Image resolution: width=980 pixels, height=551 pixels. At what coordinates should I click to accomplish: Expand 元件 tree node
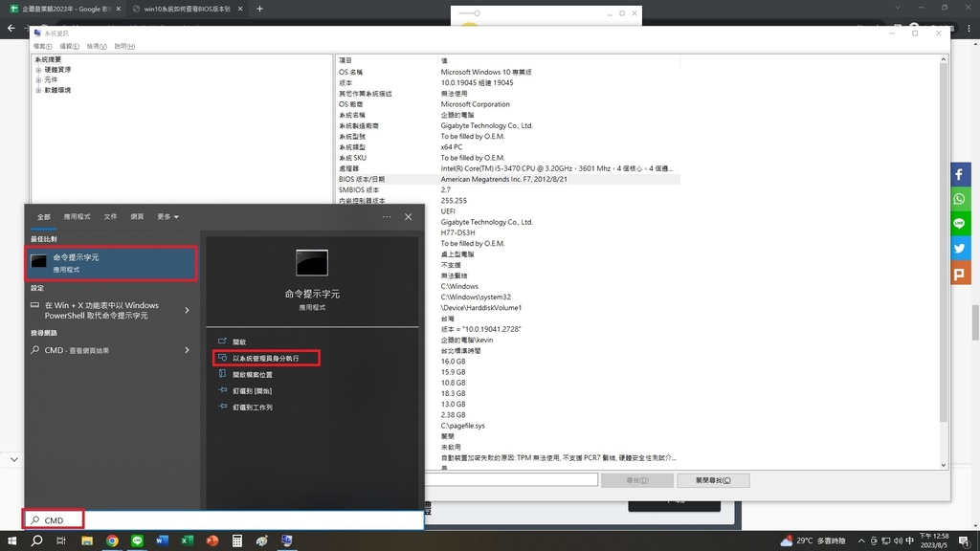(38, 80)
